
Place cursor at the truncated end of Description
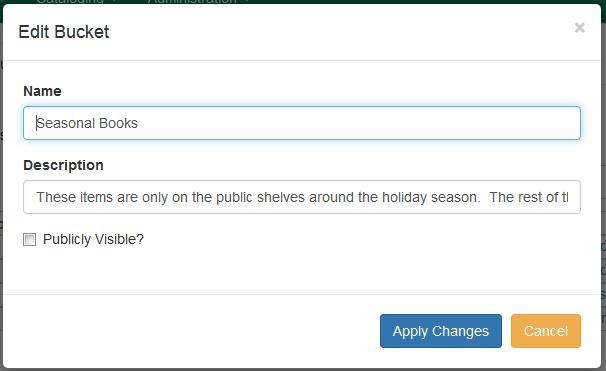pos(566,197)
